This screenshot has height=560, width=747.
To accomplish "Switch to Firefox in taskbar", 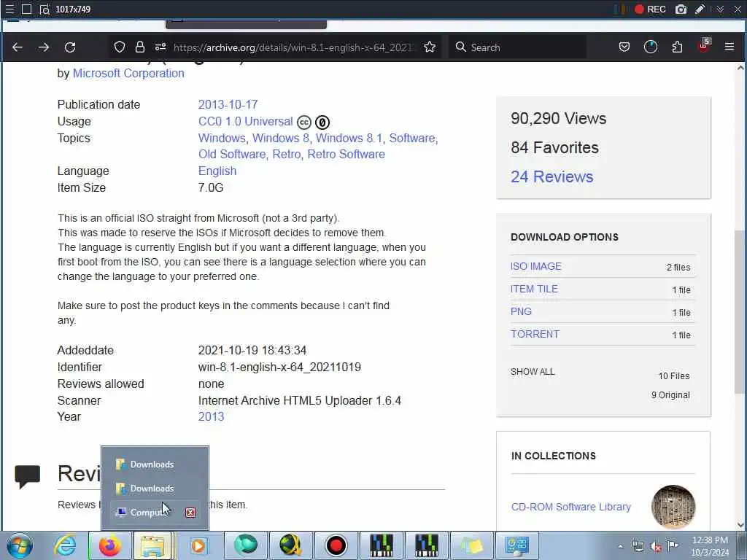I will (x=109, y=545).
